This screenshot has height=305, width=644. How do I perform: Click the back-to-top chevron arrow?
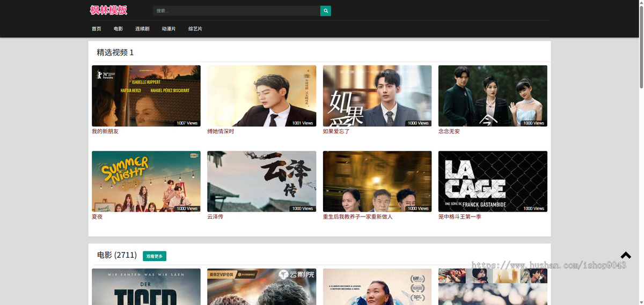pyautogui.click(x=626, y=255)
